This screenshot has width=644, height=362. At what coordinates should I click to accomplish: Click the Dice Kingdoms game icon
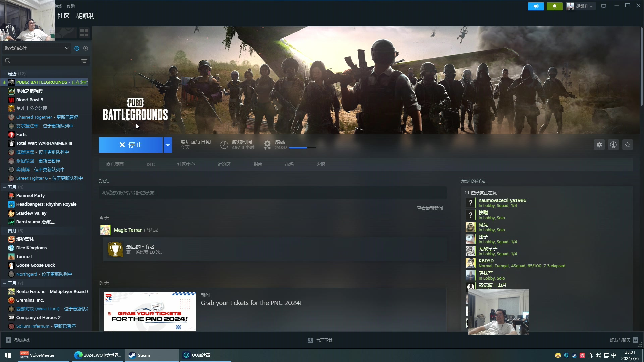(x=11, y=248)
